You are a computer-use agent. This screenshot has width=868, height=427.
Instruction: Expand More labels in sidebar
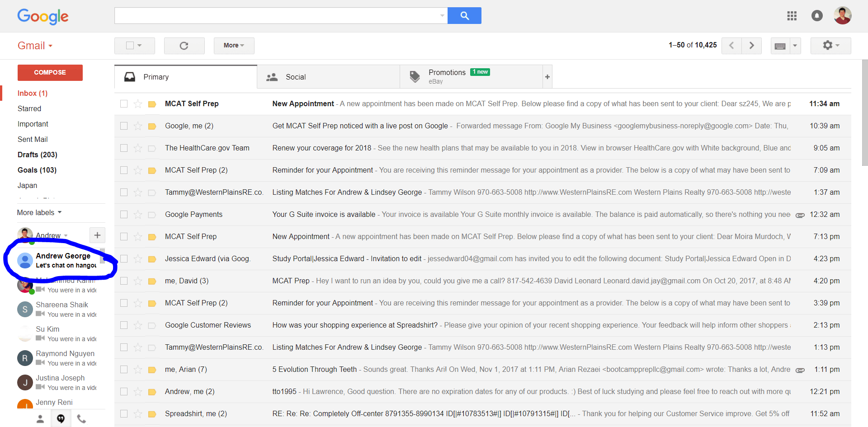(39, 213)
